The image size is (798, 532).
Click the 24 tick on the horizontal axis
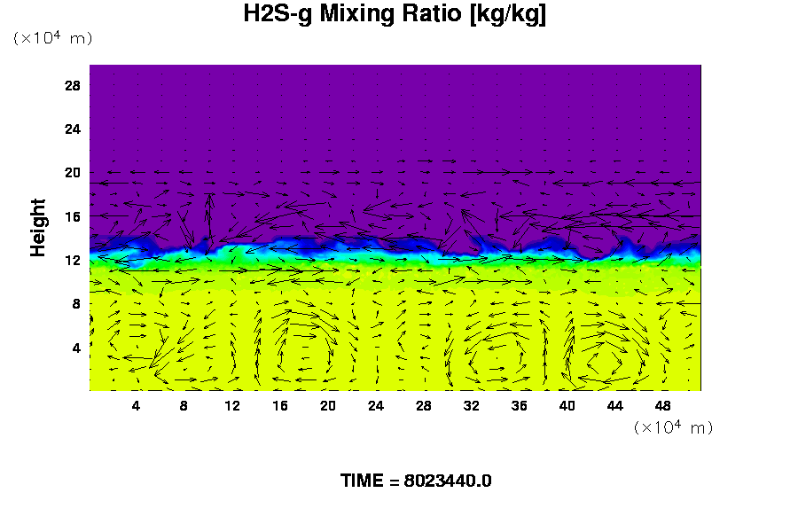376,406
